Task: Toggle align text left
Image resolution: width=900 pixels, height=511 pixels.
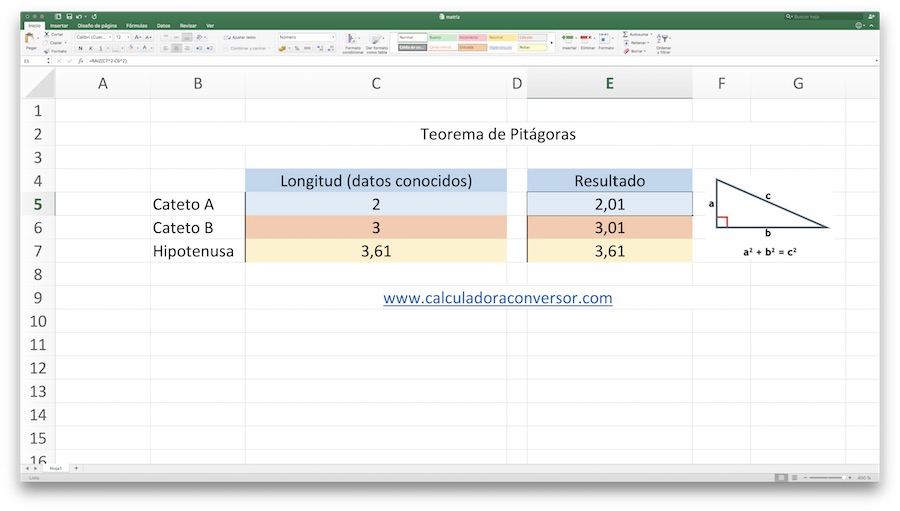Action: pos(165,48)
